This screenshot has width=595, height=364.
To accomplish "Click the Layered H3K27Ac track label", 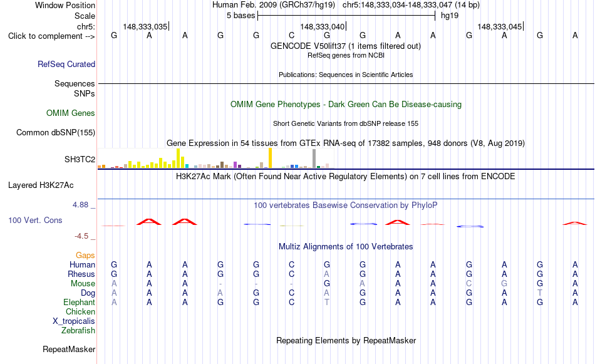I will click(x=41, y=185).
